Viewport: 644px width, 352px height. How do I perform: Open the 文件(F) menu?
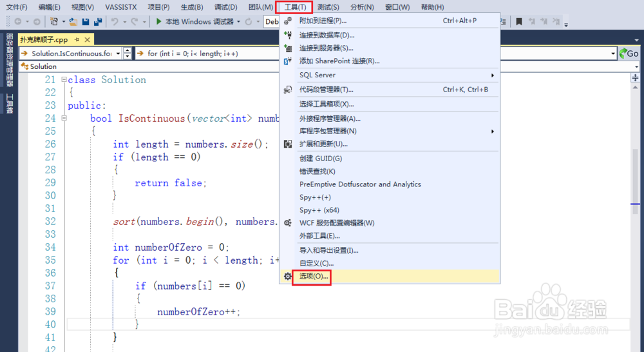coord(17,7)
